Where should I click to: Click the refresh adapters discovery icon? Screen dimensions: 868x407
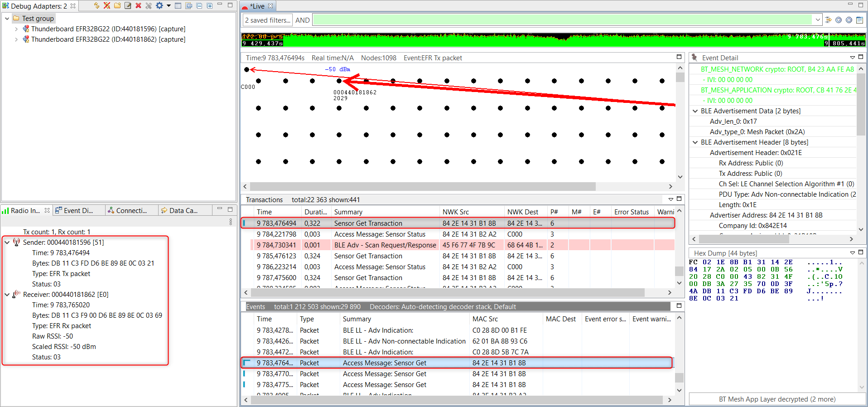96,5
